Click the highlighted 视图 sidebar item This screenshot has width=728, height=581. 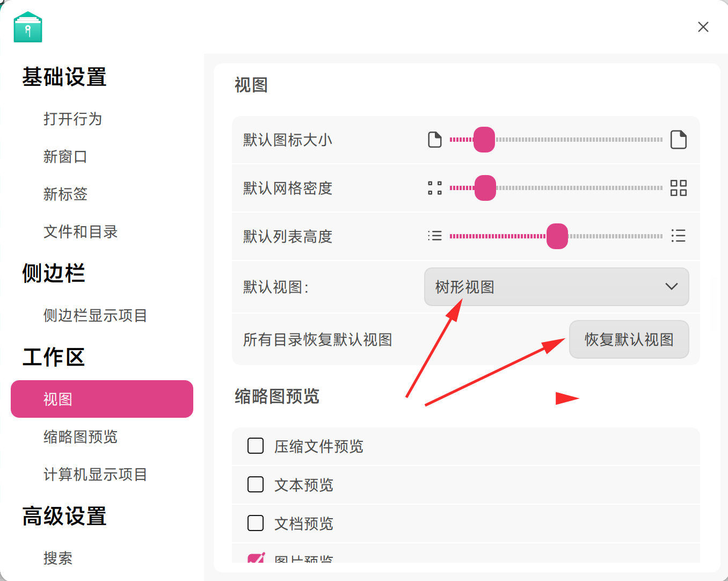pyautogui.click(x=102, y=399)
